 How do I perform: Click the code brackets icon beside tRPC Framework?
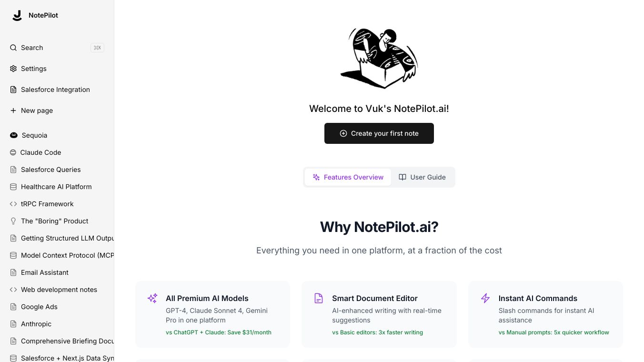(x=13, y=204)
